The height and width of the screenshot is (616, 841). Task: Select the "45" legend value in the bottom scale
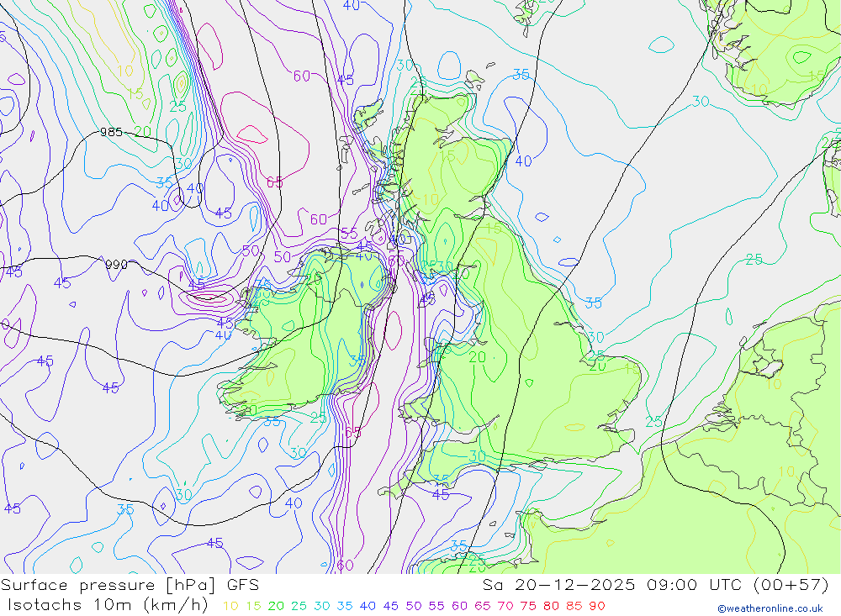(x=391, y=607)
